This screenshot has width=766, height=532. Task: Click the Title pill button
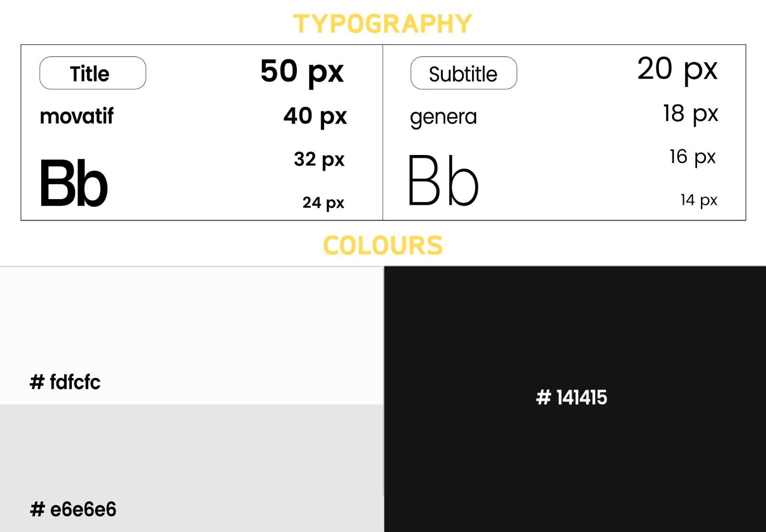[x=92, y=73]
